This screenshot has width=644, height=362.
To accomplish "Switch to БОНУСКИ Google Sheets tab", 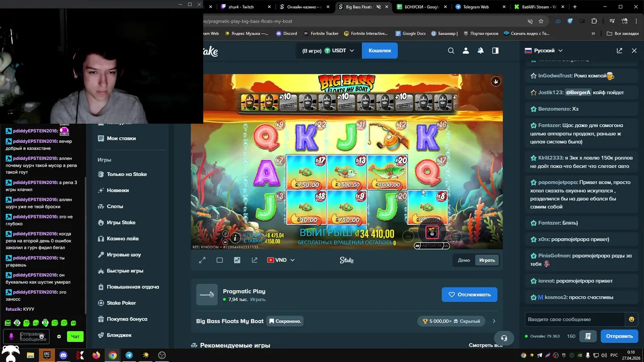I will 421,7.
